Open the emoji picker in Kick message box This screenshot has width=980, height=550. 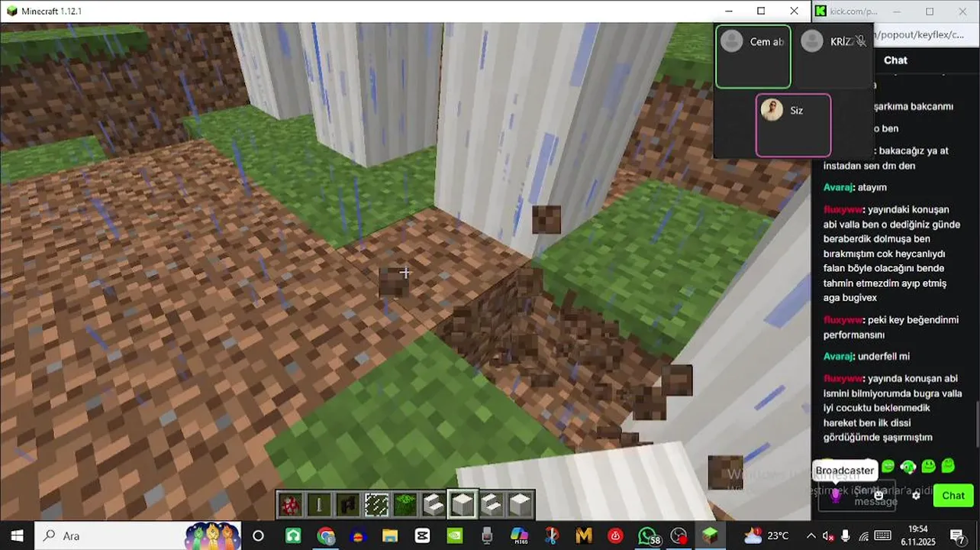click(878, 495)
